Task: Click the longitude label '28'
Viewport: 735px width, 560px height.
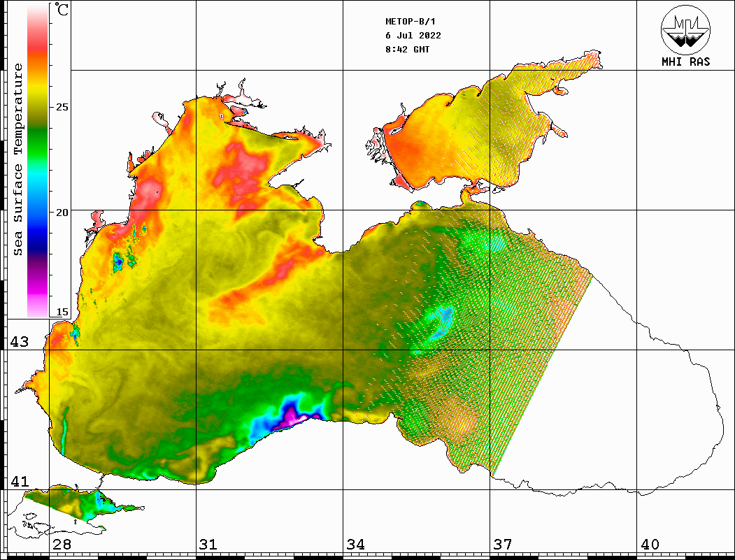Action: (62, 545)
